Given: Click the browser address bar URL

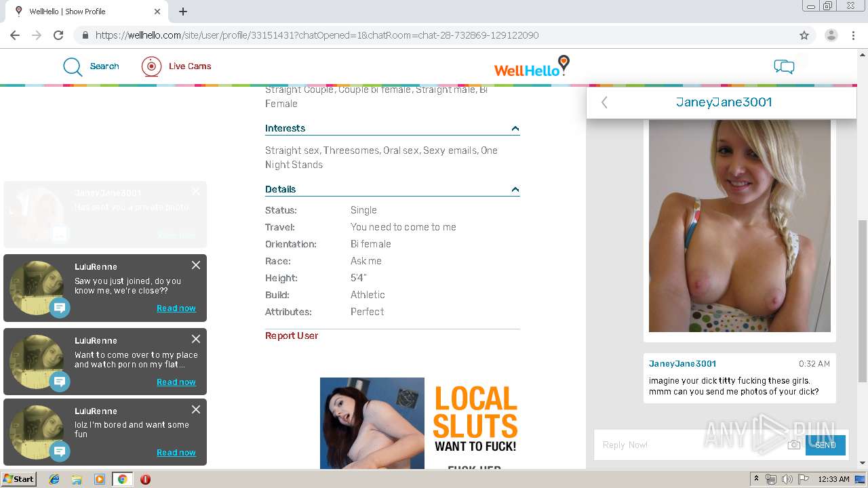Looking at the screenshot, I should click(317, 35).
